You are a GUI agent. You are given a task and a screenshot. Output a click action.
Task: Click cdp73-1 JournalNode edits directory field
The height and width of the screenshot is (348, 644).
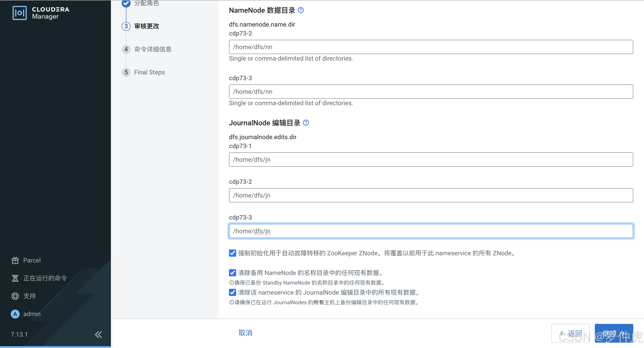[x=431, y=159]
